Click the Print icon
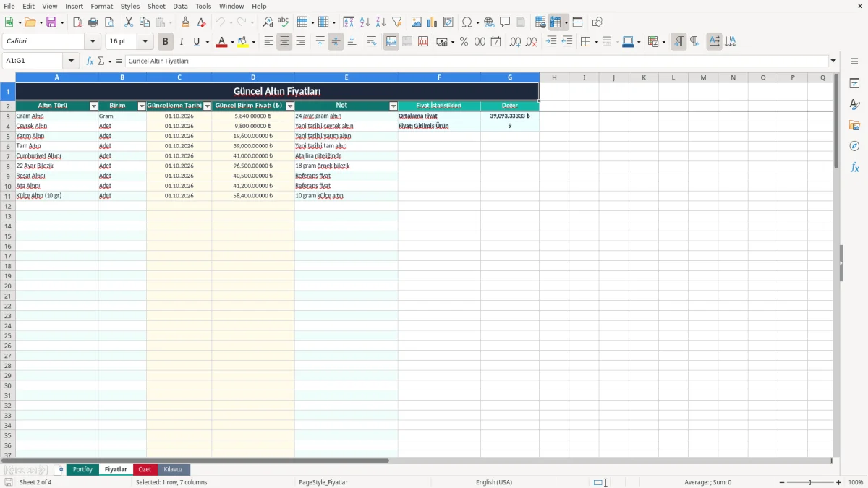The width and height of the screenshot is (868, 488). (x=93, y=22)
